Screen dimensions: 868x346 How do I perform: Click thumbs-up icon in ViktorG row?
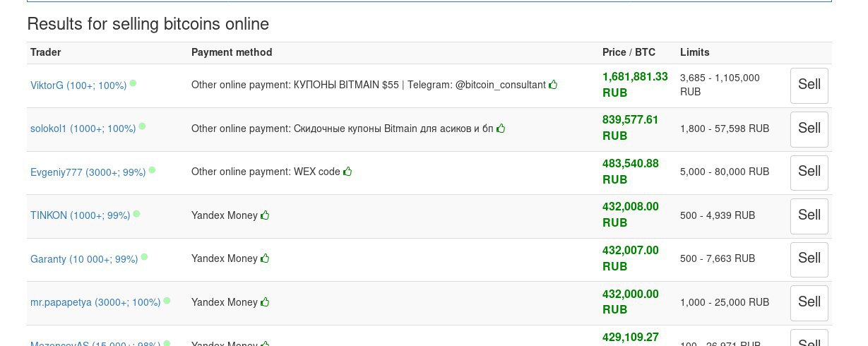pyautogui.click(x=553, y=84)
